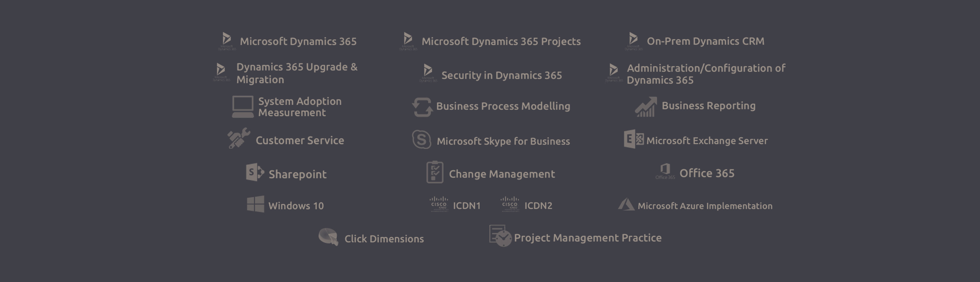Click the Customer Service wrench icon
The width and height of the screenshot is (980, 282).
coord(239,138)
